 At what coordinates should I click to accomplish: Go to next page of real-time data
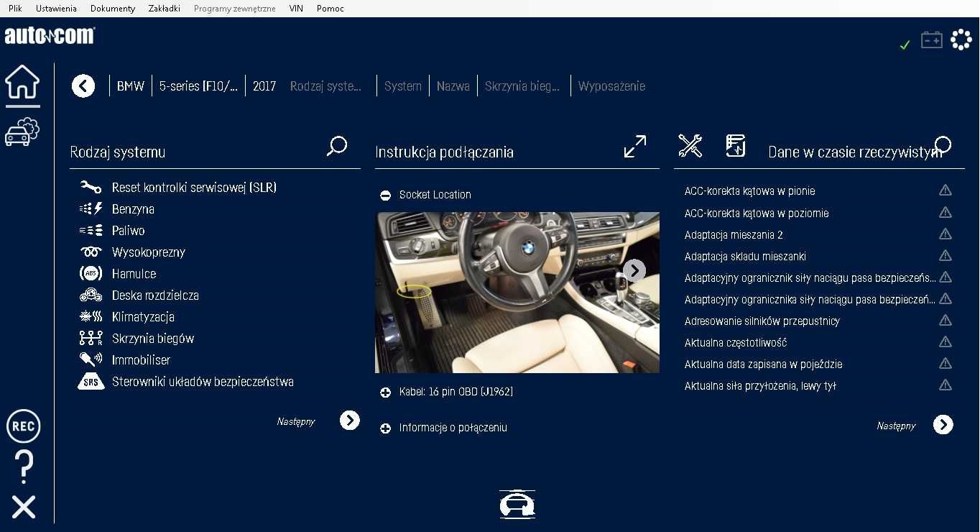[x=943, y=425]
